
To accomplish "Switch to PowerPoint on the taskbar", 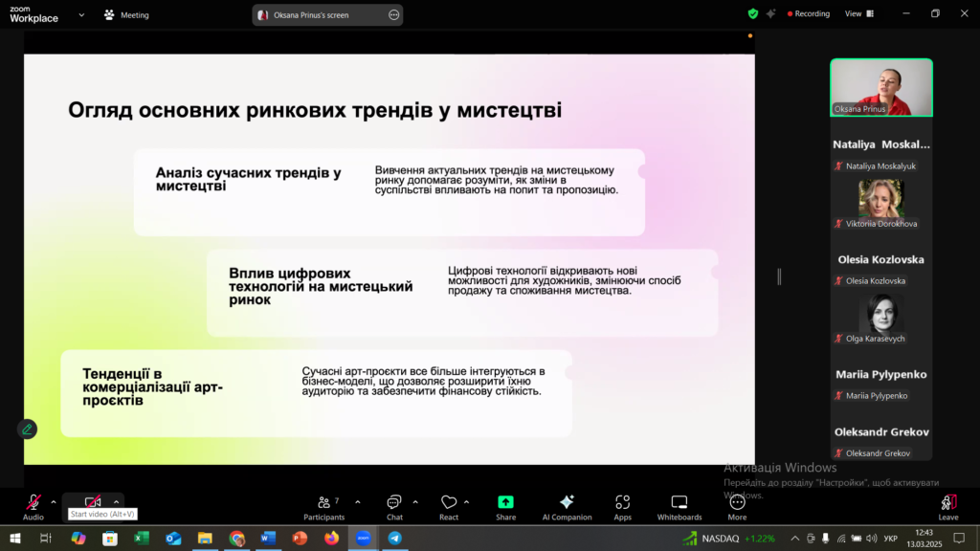I will (x=300, y=538).
